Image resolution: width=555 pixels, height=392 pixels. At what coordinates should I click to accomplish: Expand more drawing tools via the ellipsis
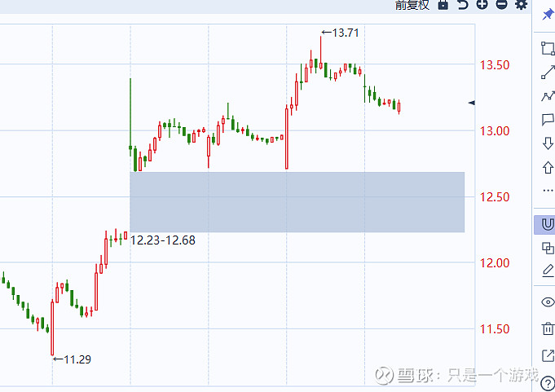548,191
